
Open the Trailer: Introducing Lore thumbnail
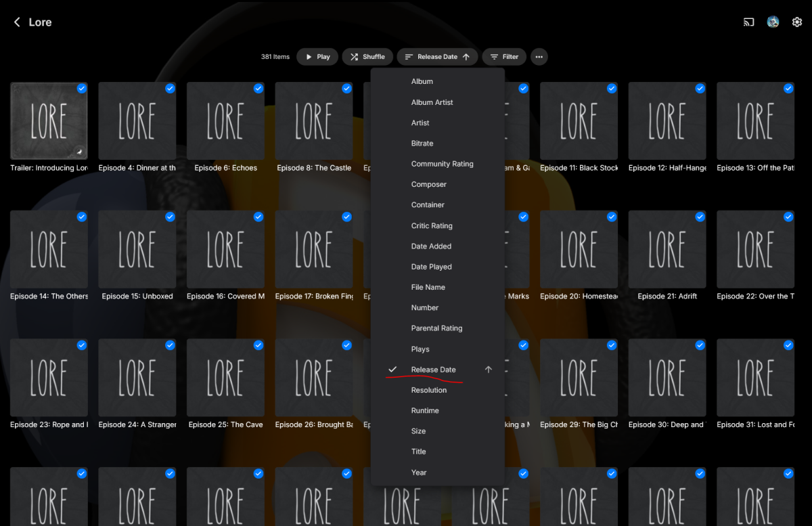pos(49,121)
